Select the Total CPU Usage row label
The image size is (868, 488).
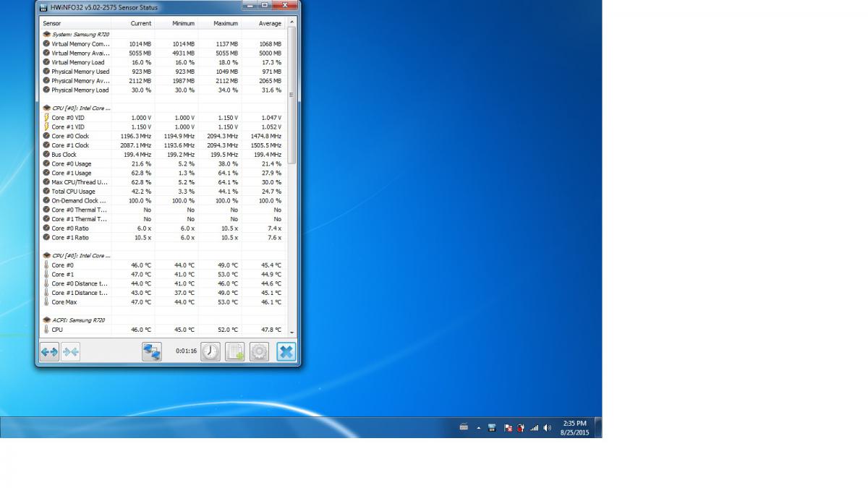73,192
